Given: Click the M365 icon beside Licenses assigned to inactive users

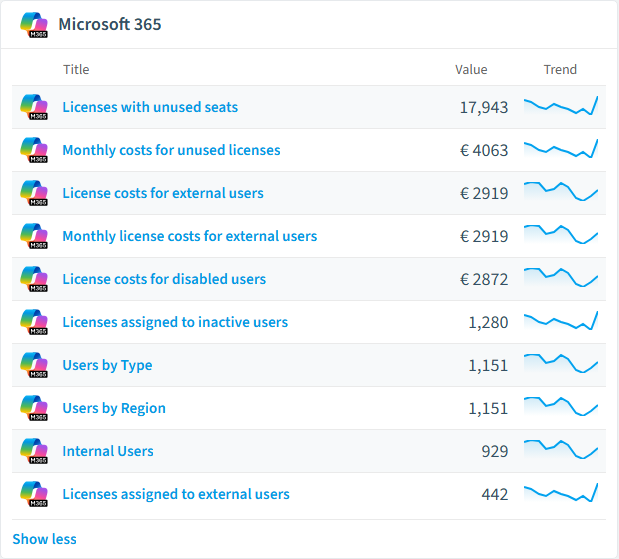Looking at the screenshot, I should [x=34, y=322].
